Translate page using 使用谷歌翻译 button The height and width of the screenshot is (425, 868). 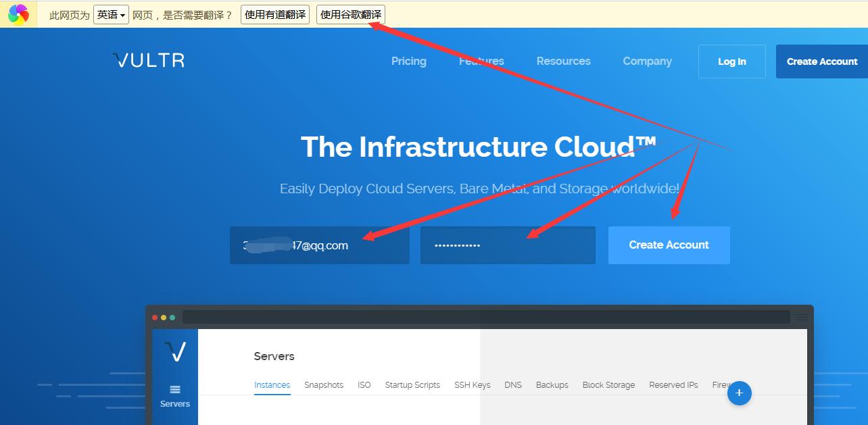click(x=350, y=15)
